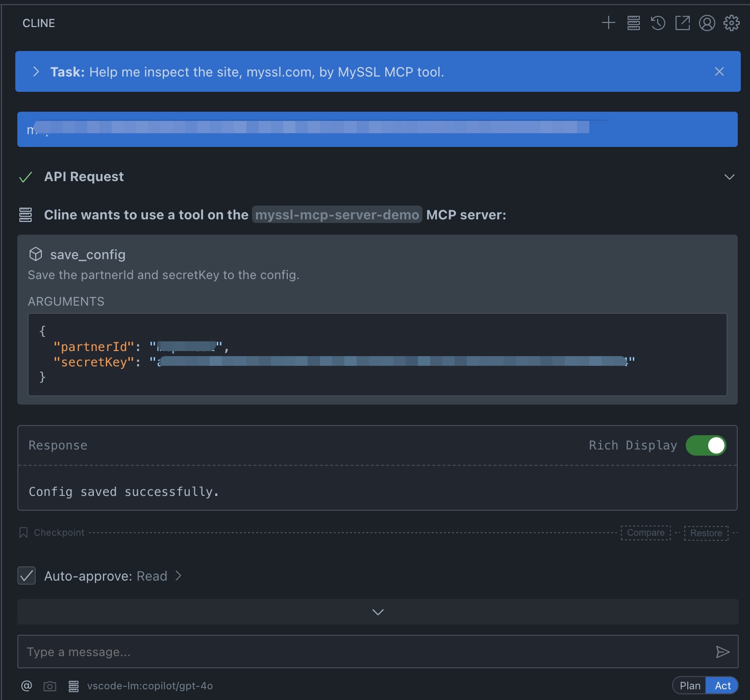Switch to Plan mode

coord(690,686)
